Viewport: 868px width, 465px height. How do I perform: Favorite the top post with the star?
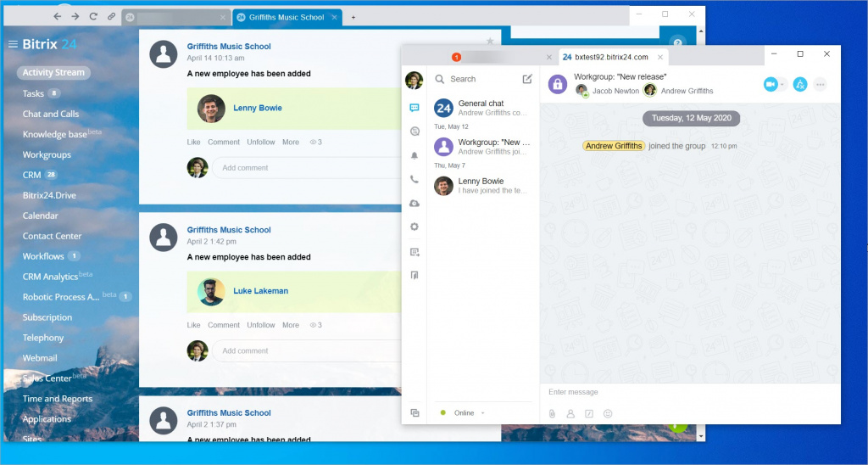(x=490, y=41)
